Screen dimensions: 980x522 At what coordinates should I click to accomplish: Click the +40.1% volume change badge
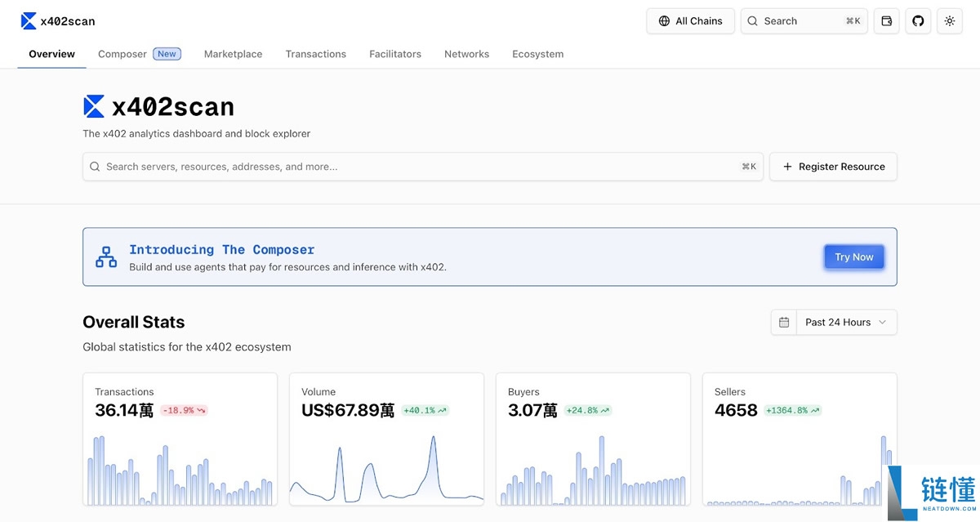tap(425, 410)
